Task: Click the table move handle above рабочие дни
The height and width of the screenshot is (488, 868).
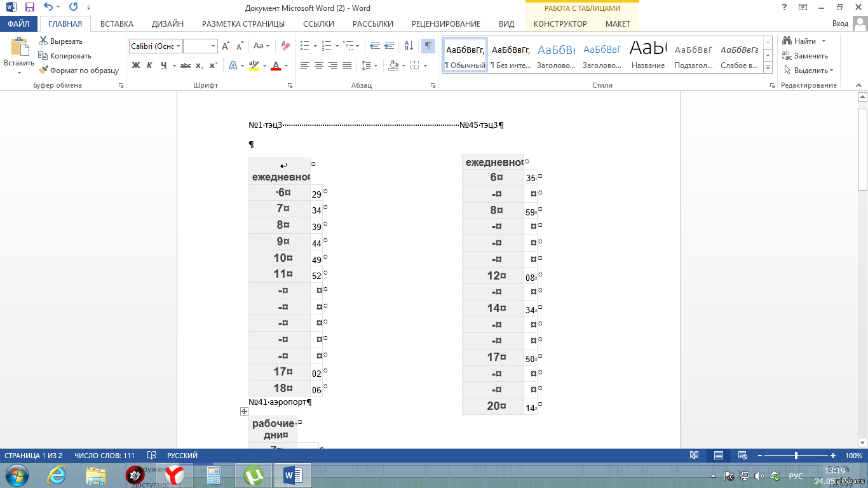Action: (244, 411)
